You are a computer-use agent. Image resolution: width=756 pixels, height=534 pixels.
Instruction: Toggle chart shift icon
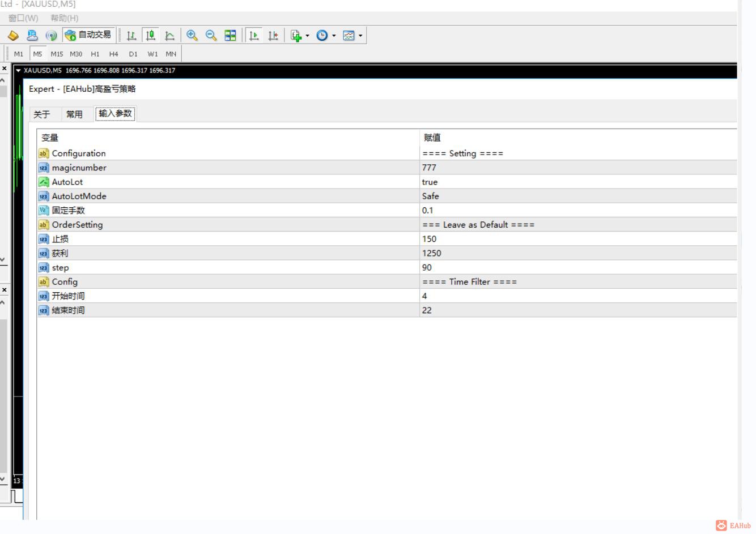273,36
